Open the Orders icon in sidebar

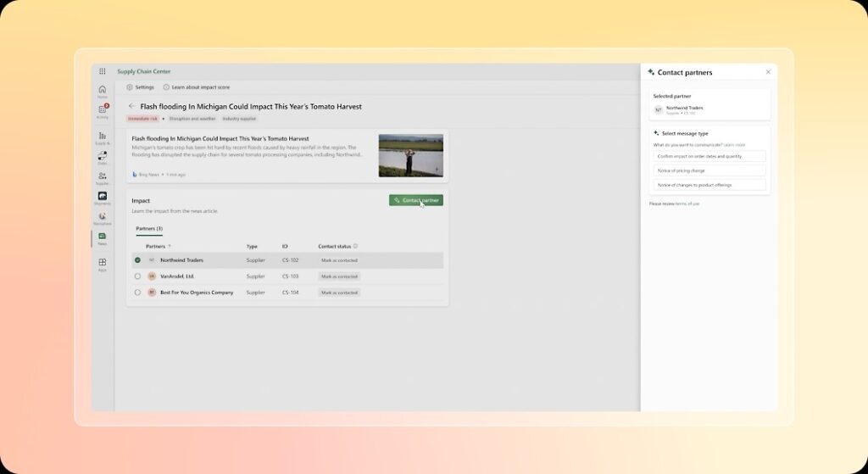click(x=103, y=158)
